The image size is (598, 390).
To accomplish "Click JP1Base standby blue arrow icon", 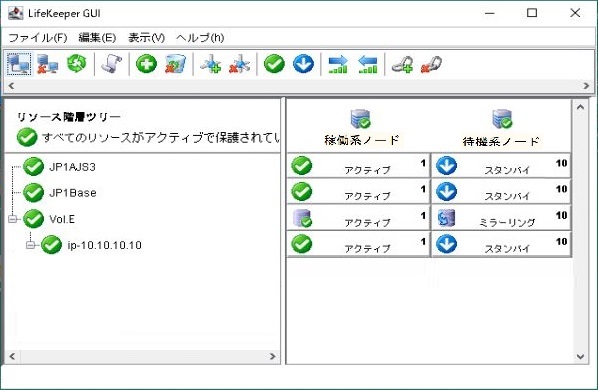I will (x=447, y=191).
